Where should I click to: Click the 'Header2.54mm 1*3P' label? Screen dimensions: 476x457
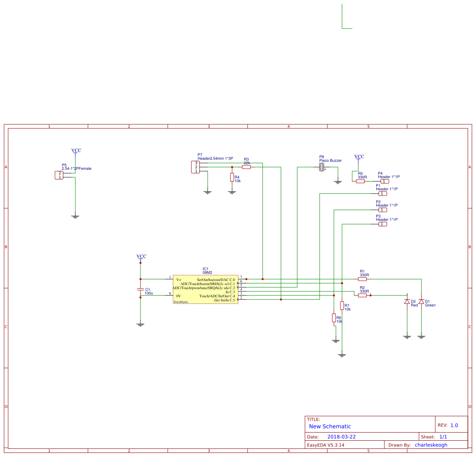click(215, 158)
